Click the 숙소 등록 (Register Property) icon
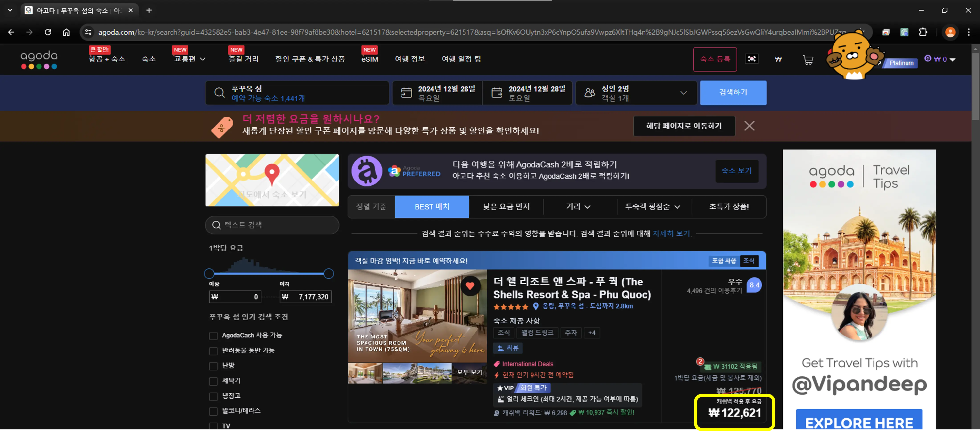This screenshot has height=431, width=980. [715, 59]
